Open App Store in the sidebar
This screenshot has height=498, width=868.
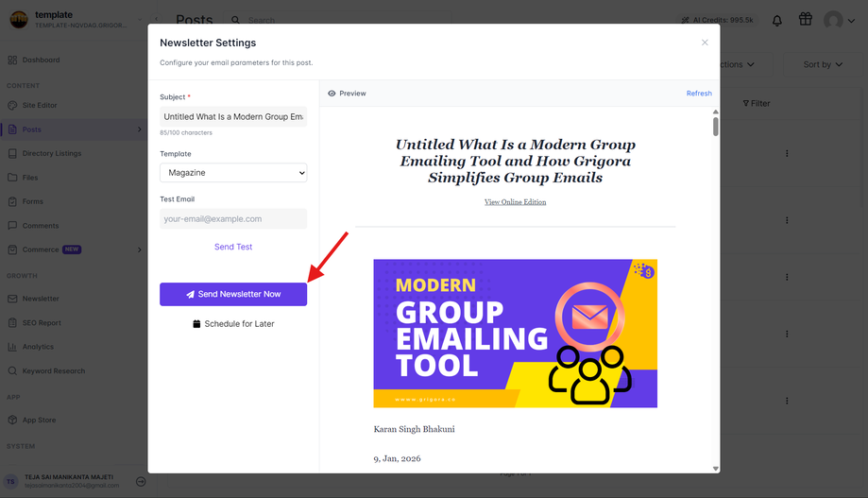39,420
